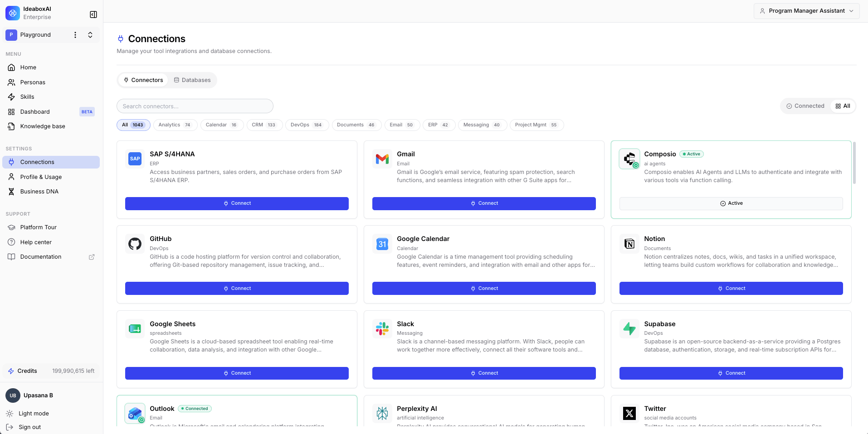The height and width of the screenshot is (434, 868).
Task: Focus the Search connectors field
Action: pos(195,106)
